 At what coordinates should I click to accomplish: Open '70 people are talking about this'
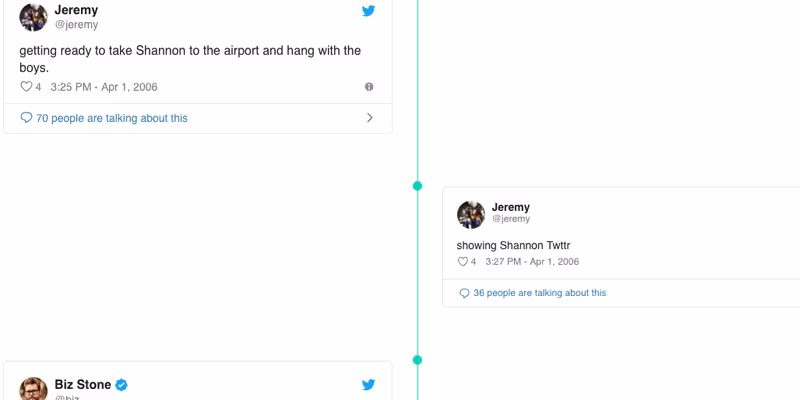pos(112,118)
